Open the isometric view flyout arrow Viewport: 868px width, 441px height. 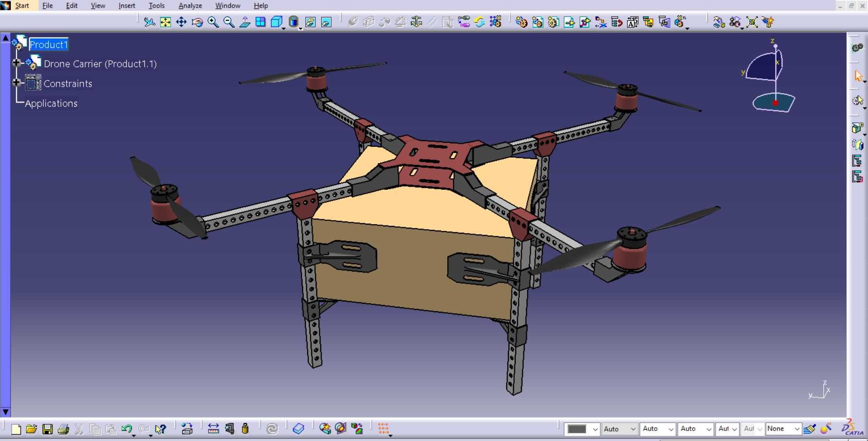pyautogui.click(x=284, y=28)
